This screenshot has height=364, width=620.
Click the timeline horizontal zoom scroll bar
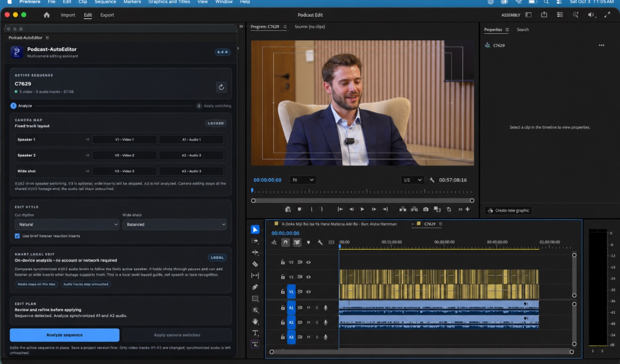pos(421,352)
